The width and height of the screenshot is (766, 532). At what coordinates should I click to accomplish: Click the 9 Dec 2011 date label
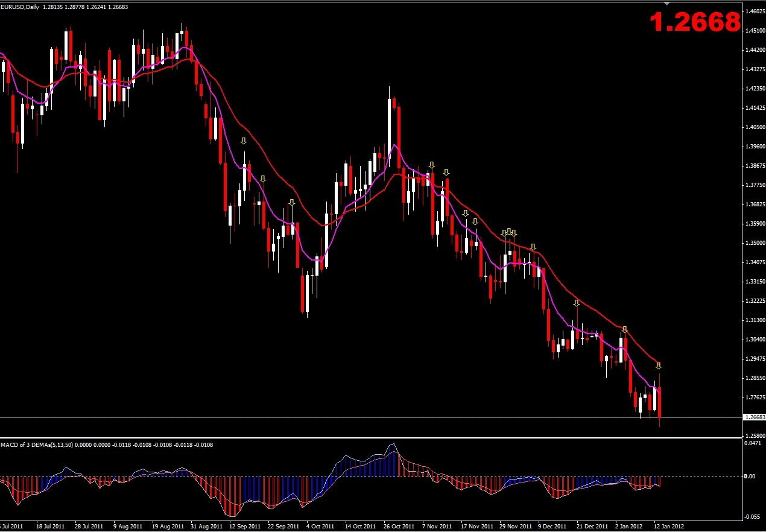click(x=553, y=526)
